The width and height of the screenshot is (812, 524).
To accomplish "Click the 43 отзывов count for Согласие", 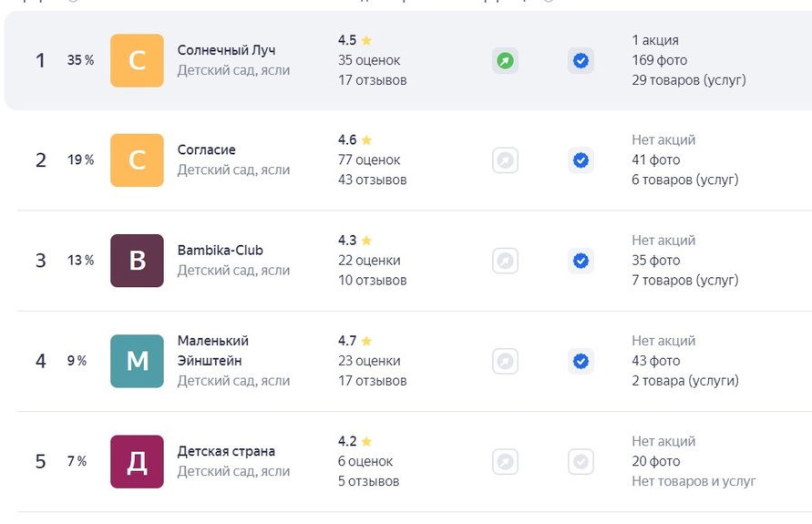I will (x=373, y=180).
